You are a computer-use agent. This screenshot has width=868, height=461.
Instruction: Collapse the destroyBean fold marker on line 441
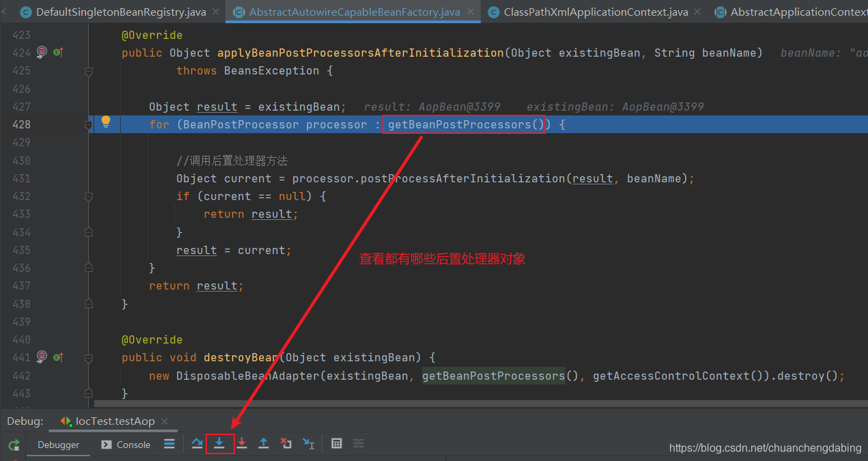88,358
